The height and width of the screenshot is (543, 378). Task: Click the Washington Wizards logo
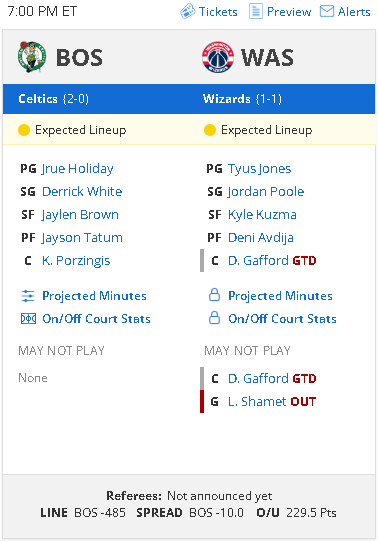[x=218, y=57]
